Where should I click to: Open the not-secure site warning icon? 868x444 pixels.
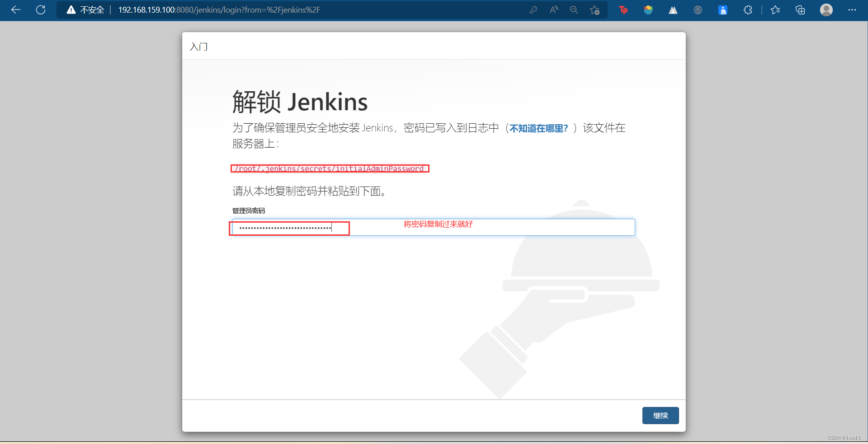coord(71,10)
